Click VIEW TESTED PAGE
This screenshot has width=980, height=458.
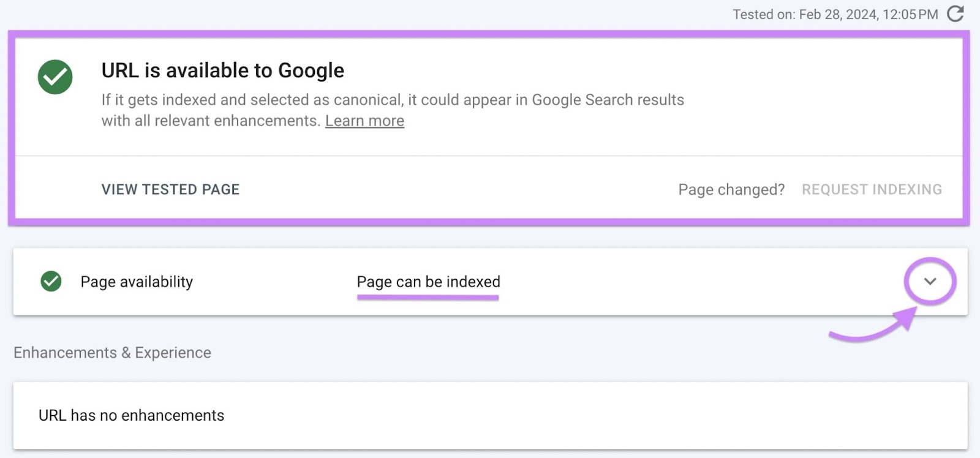coord(170,189)
